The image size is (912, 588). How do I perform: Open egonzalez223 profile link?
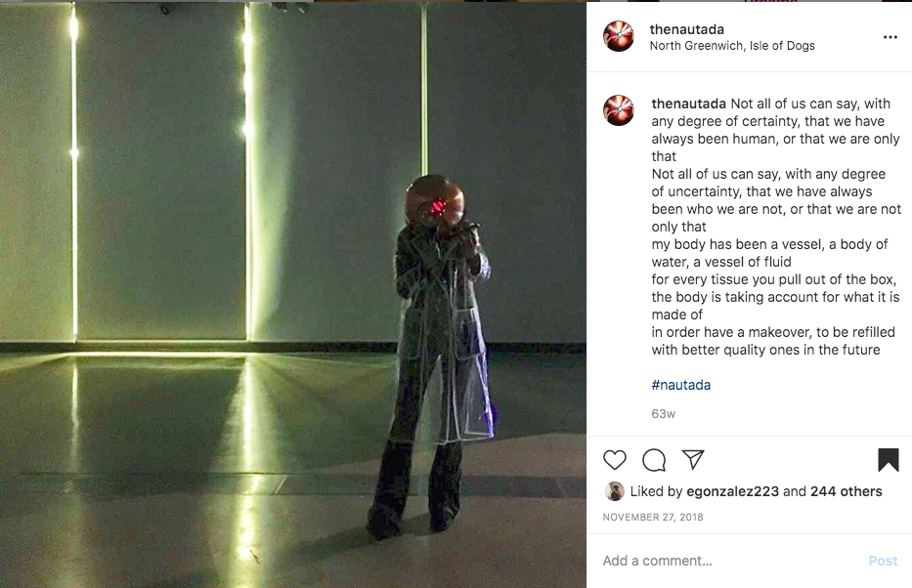(732, 491)
